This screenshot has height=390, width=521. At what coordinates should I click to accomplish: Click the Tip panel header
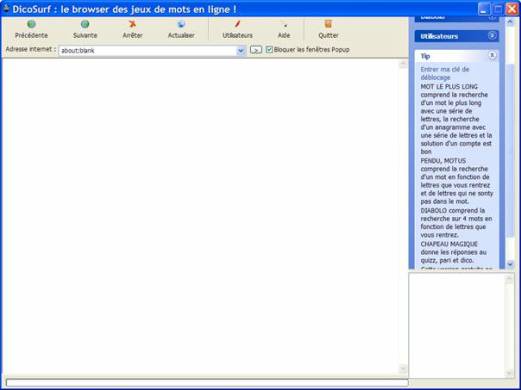tap(456, 56)
